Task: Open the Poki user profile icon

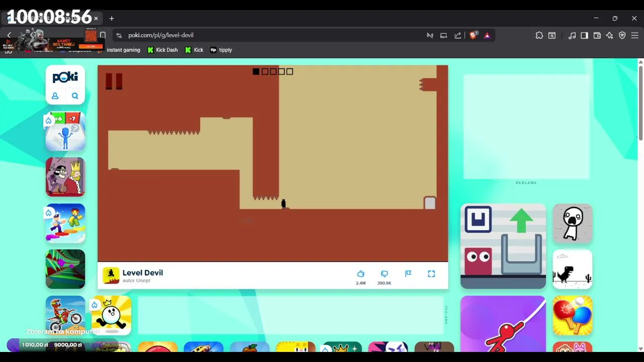Action: [55, 96]
